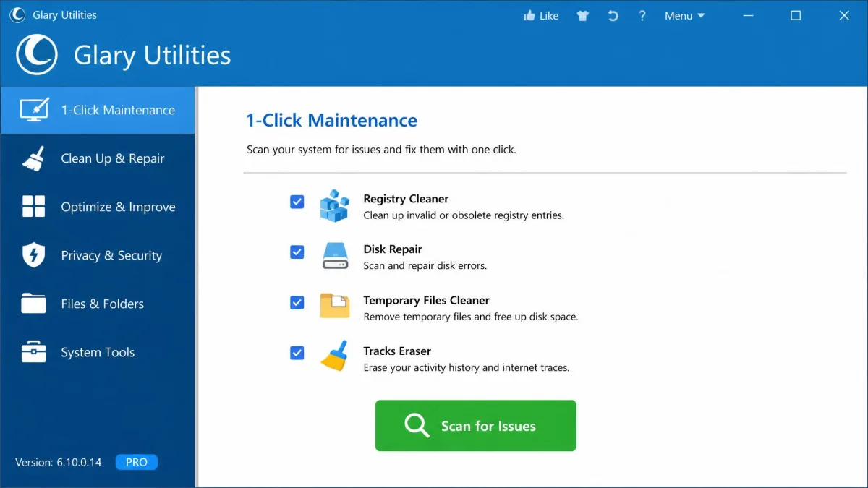Switch to Optimize & Improve tab

point(98,207)
